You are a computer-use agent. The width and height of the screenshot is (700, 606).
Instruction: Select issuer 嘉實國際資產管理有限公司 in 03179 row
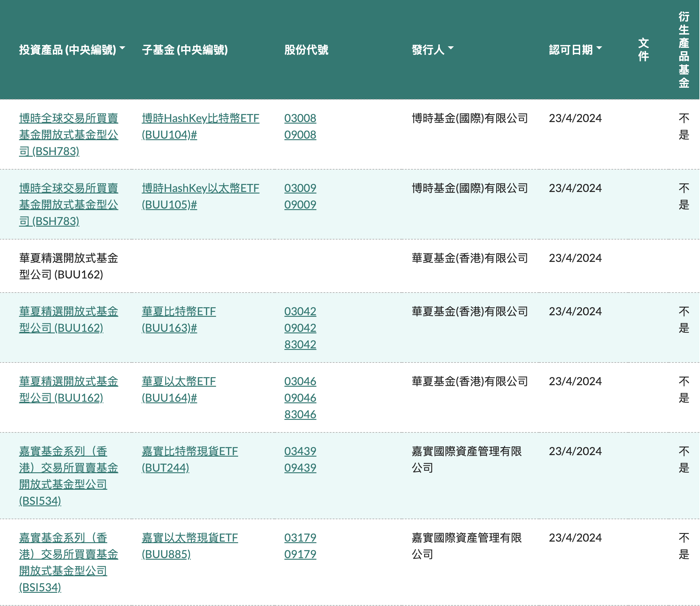(x=467, y=546)
